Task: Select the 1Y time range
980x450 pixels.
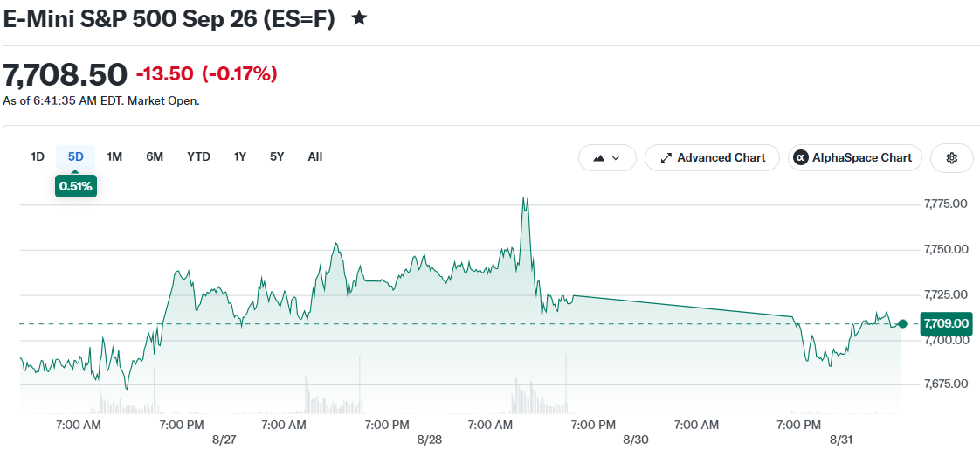Action: tap(240, 157)
